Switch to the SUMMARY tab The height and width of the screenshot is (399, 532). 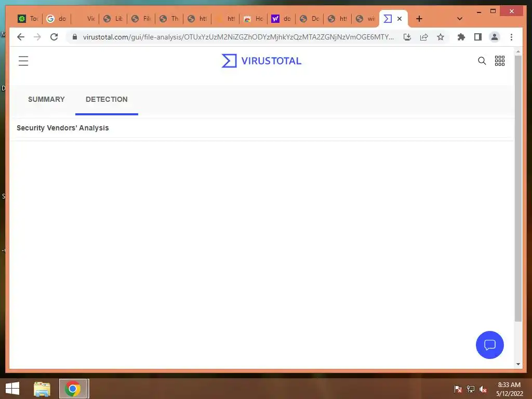click(46, 99)
